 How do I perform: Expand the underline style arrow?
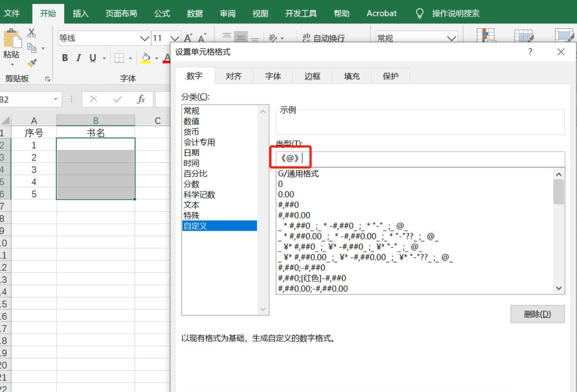[x=104, y=58]
